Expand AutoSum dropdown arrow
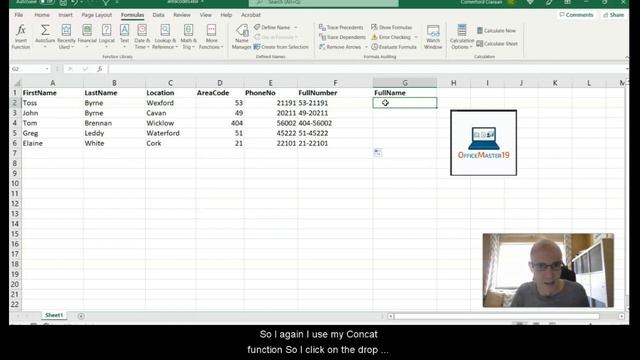This screenshot has height=360, width=640. (x=45, y=47)
